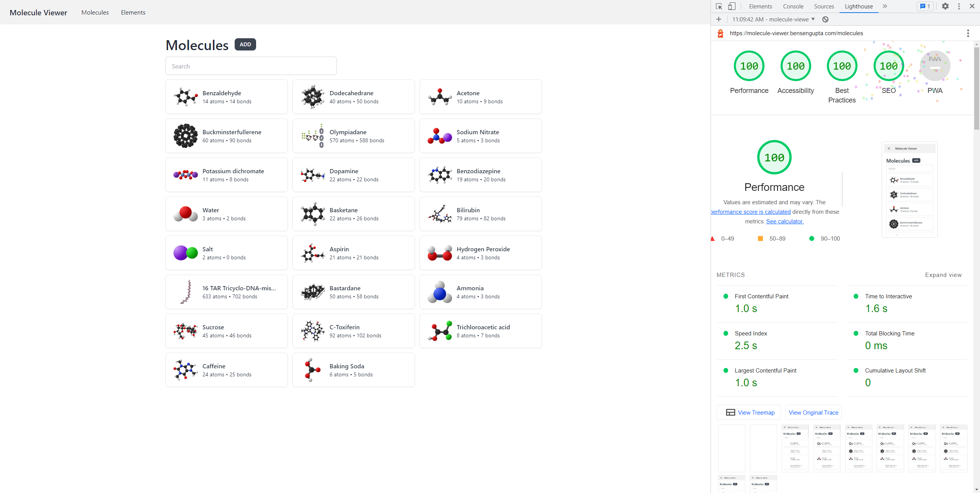Screen dimensions: 980x493
Task: Click the Lighthouse panel scrollbar
Action: (x=976, y=88)
